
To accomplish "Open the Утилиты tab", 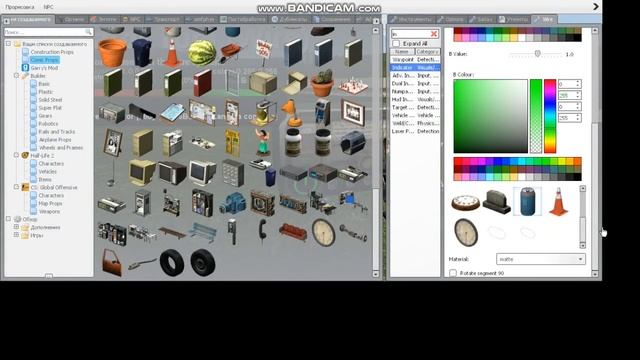I will [x=513, y=19].
